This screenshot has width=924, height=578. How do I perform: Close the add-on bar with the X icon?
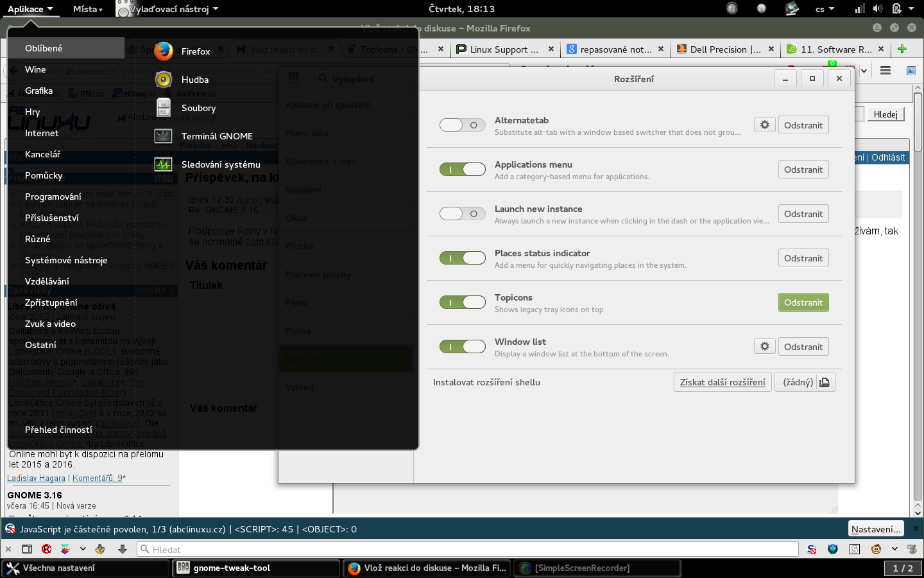pyautogui.click(x=8, y=549)
